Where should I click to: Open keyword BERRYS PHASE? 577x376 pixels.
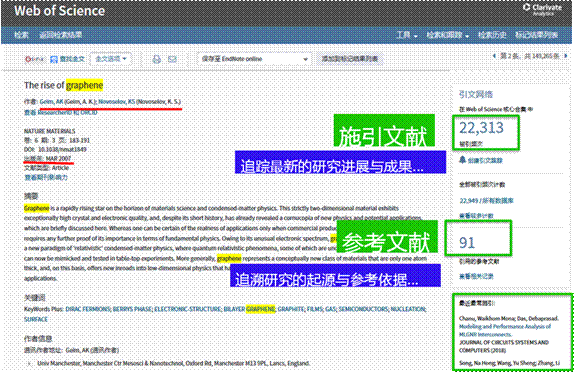point(132,309)
